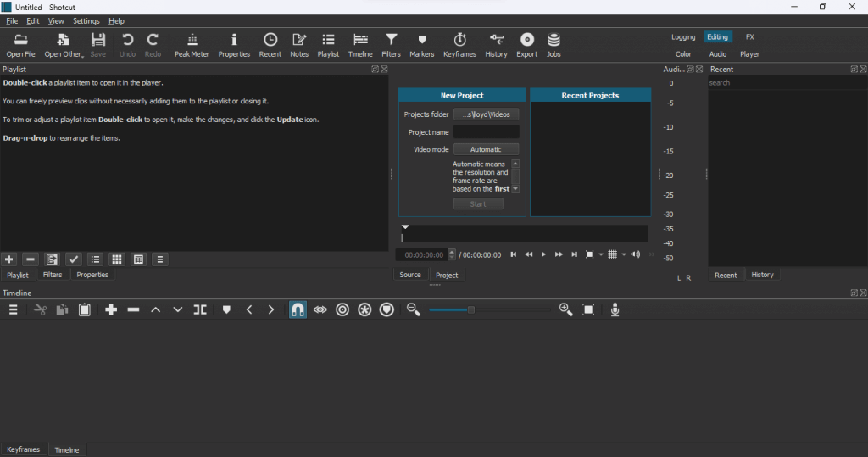Image resolution: width=868 pixels, height=457 pixels.
Task: Open the Jobs panel icon
Action: coord(554,44)
